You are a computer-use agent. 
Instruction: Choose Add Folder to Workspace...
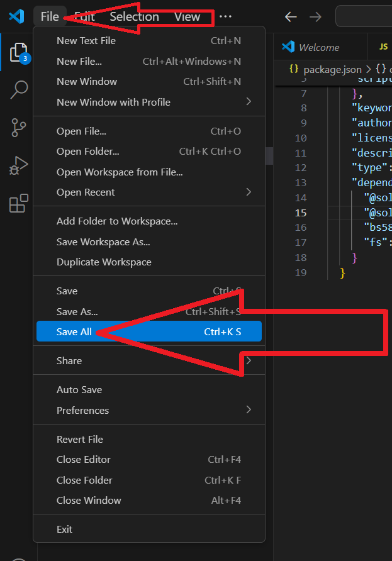(x=149, y=221)
